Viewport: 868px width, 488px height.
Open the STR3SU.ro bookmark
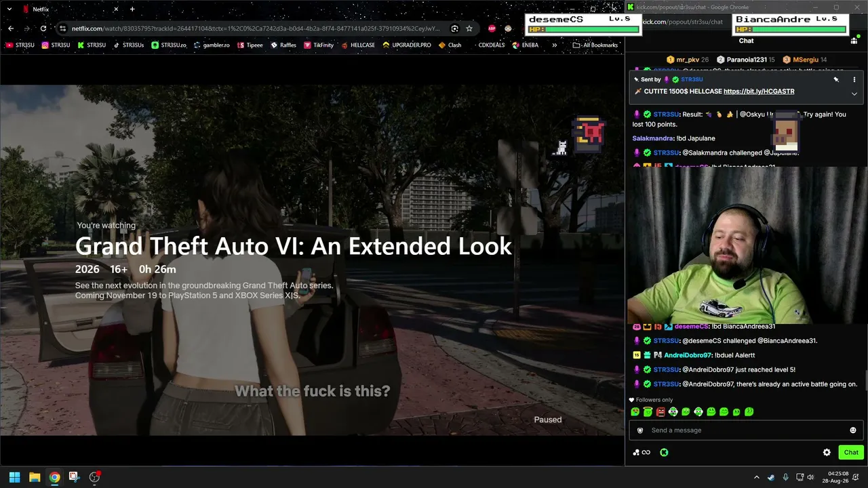(x=169, y=45)
